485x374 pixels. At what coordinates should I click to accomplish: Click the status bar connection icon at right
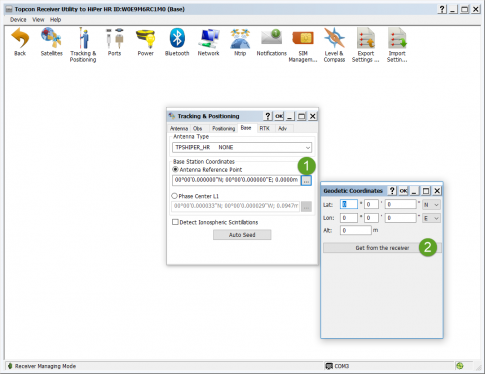tap(460, 366)
